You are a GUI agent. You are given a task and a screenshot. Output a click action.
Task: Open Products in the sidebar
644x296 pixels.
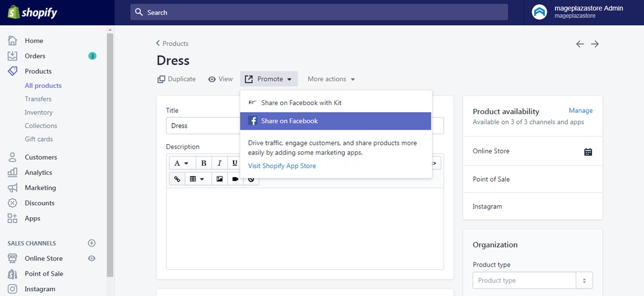coord(38,71)
